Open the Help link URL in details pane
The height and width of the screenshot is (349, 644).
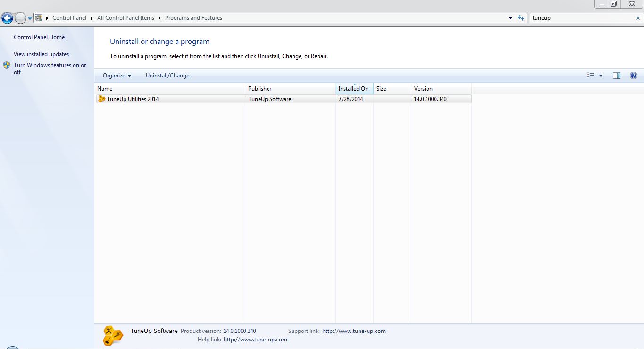tap(255, 340)
